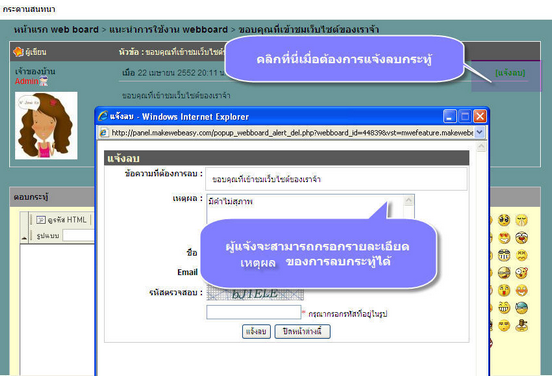
Task: Insert the big grin teeth emoticon
Action: point(504,308)
